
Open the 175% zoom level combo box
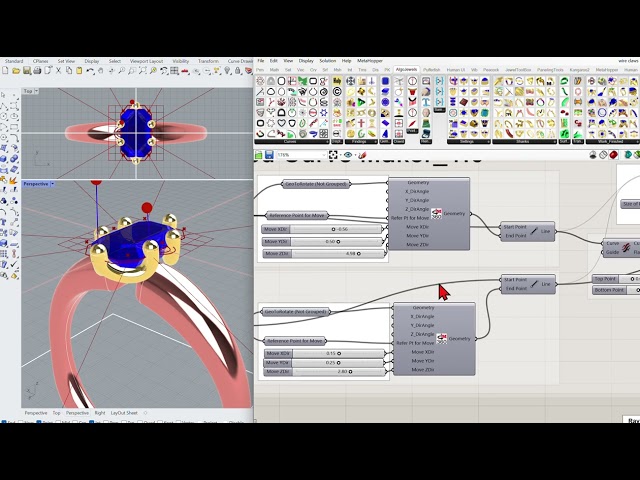click(302, 155)
